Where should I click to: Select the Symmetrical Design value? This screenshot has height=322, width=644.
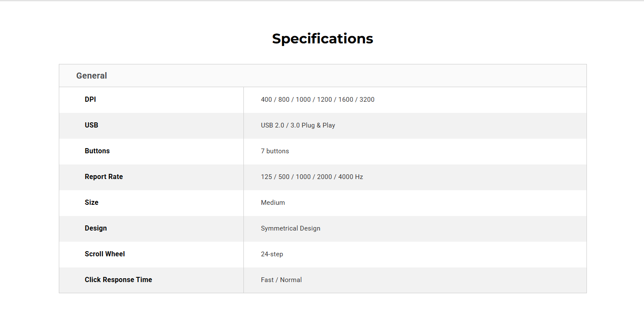(291, 228)
